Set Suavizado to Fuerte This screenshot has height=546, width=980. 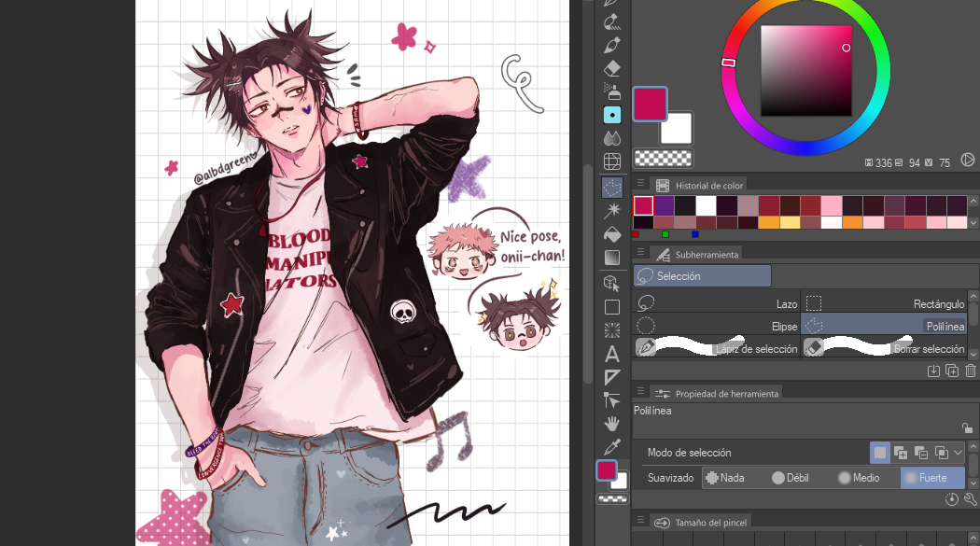point(932,478)
